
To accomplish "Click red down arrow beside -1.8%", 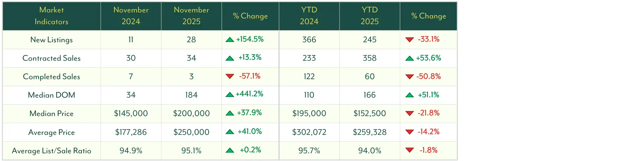I will (x=410, y=150).
